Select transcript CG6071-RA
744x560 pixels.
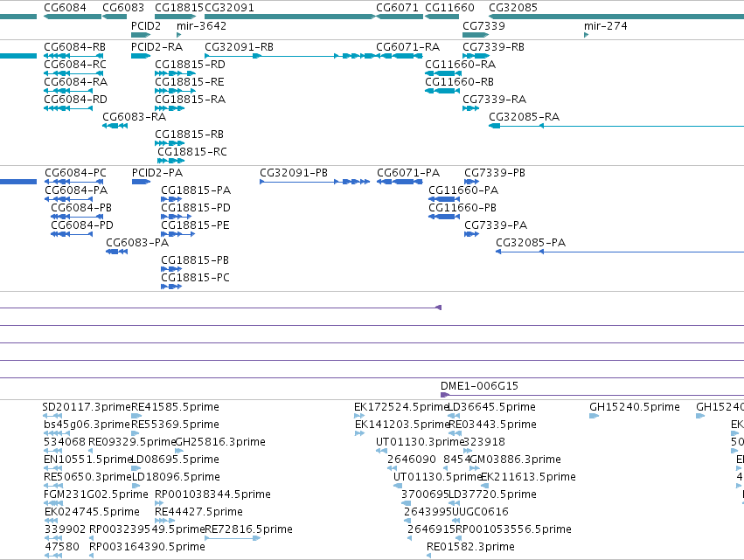tap(407, 47)
